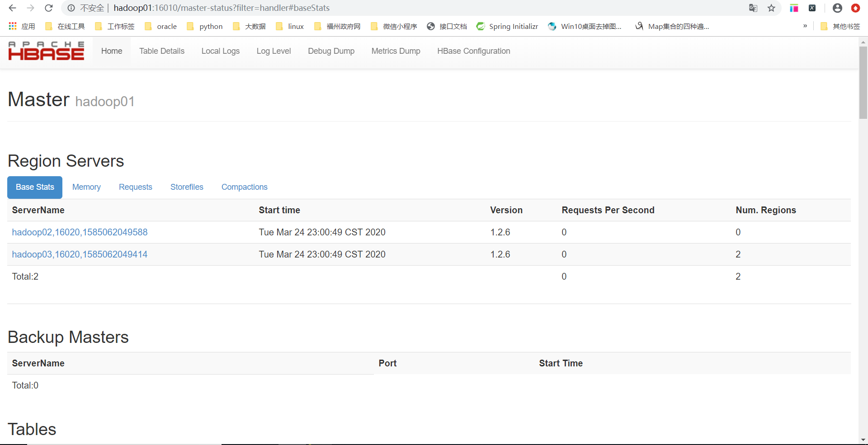Open the linux bookmark folder
The height and width of the screenshot is (445, 868).
pos(290,26)
